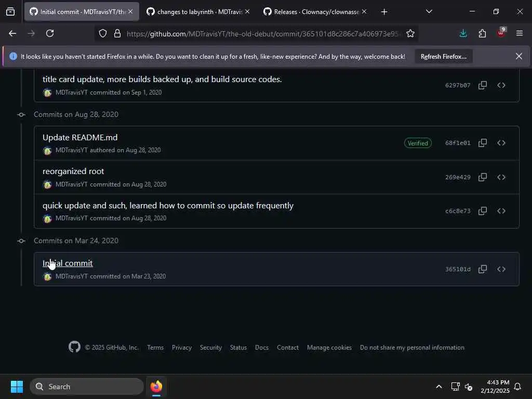Expand the list all tabs dropdown
The height and width of the screenshot is (399, 532).
coord(429,11)
